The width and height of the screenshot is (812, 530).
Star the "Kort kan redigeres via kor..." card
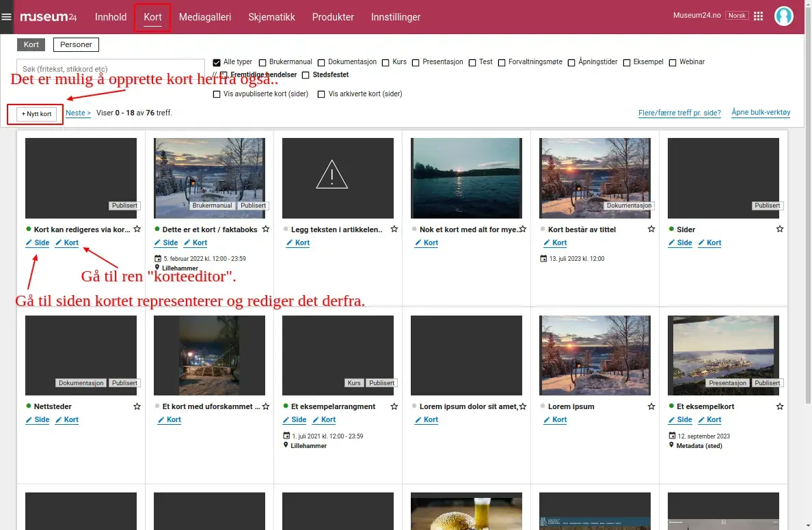pyautogui.click(x=137, y=229)
